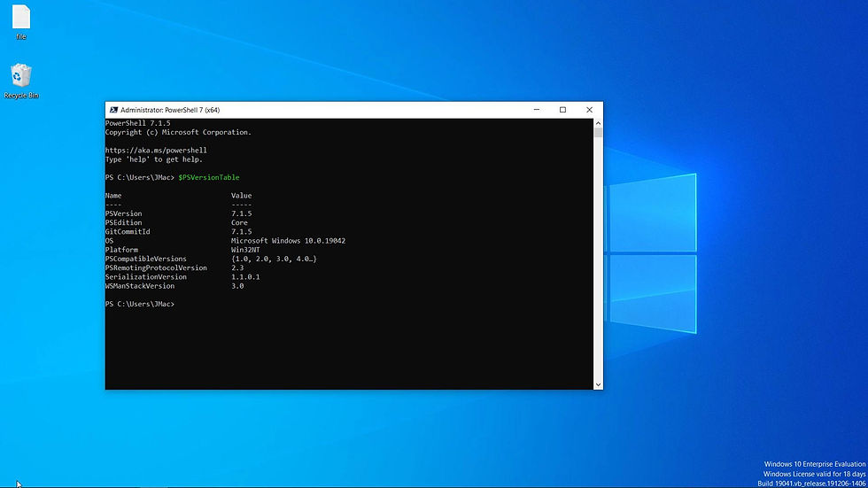The image size is (868, 488).
Task: Maximize the PowerShell 7 window
Action: pos(562,110)
